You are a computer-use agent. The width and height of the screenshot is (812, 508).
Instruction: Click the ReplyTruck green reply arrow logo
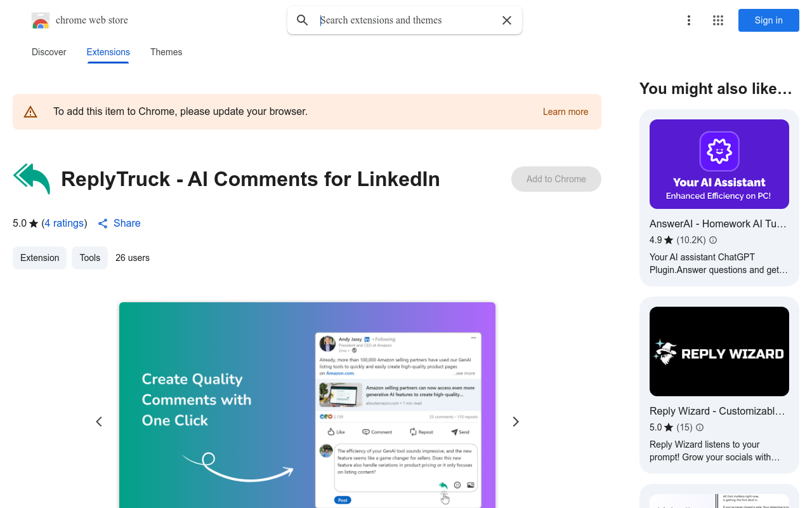[x=32, y=179]
